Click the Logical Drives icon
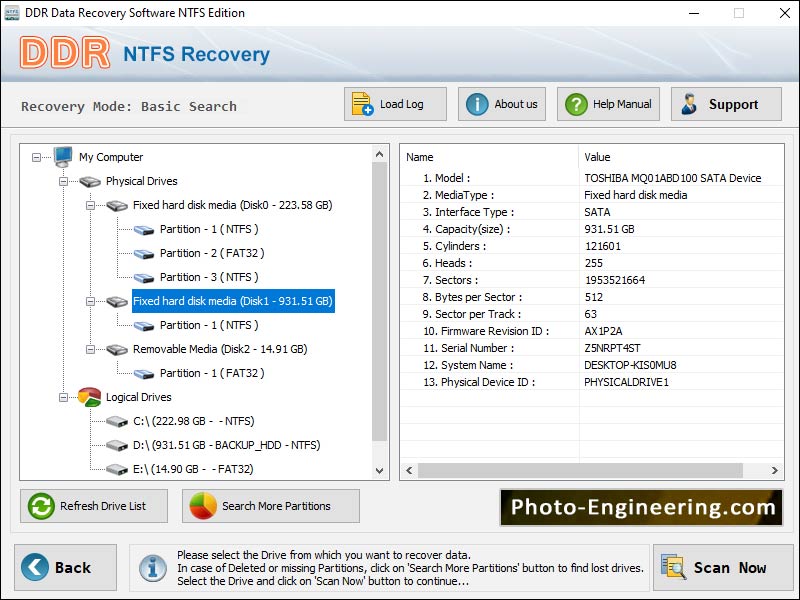The width and height of the screenshot is (800, 600). pyautogui.click(x=88, y=396)
